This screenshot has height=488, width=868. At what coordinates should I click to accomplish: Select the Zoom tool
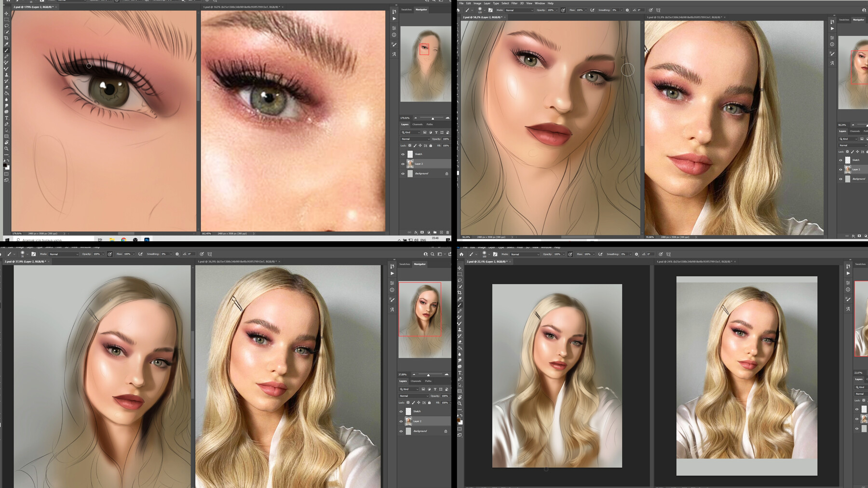click(6, 148)
